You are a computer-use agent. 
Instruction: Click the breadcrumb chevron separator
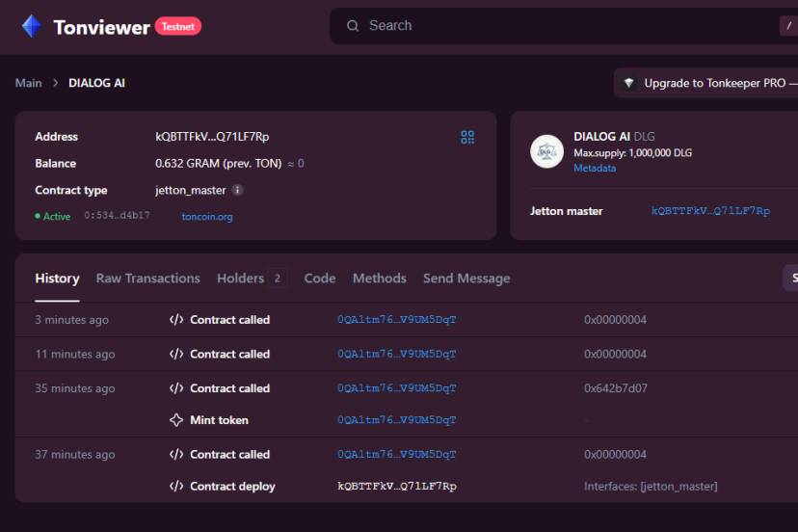click(56, 83)
